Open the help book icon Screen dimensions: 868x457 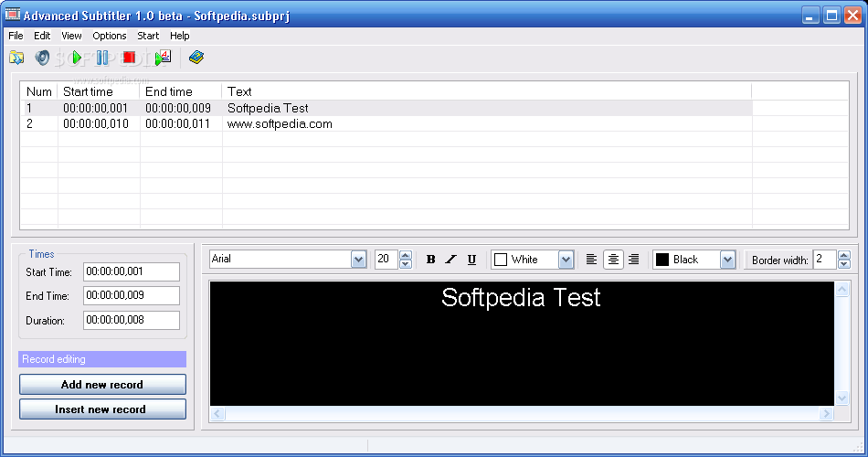(196, 57)
